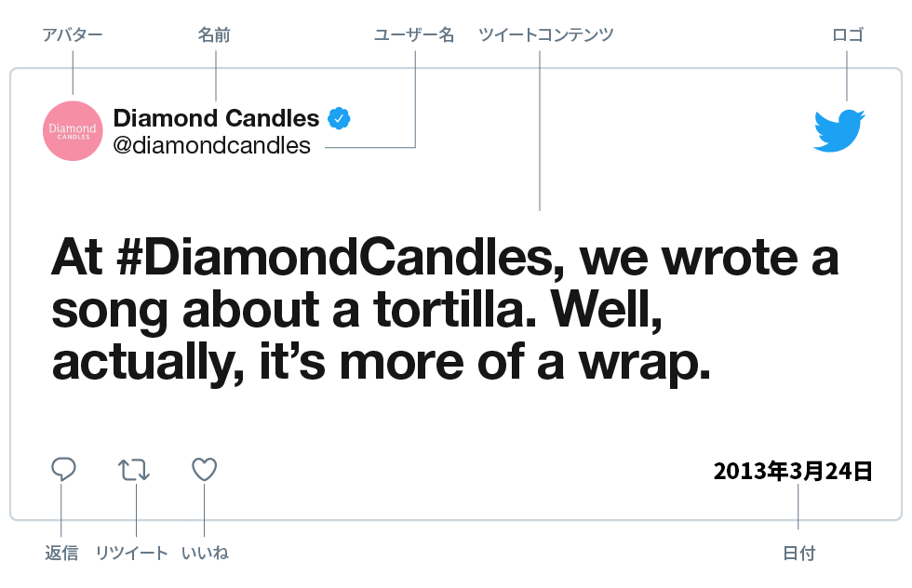This screenshot has height=588, width=912.
Task: Retweet the Diamond Candles tweet
Action: (x=134, y=469)
